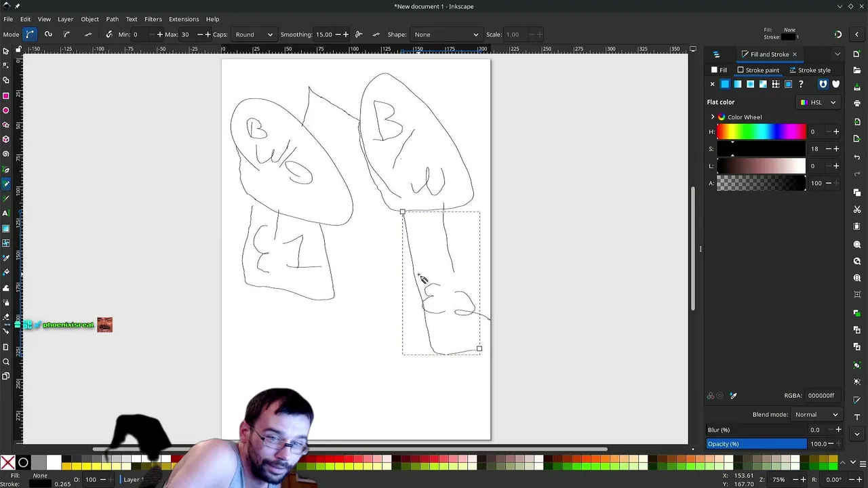Select Mesh gradient paint type

tap(763, 84)
